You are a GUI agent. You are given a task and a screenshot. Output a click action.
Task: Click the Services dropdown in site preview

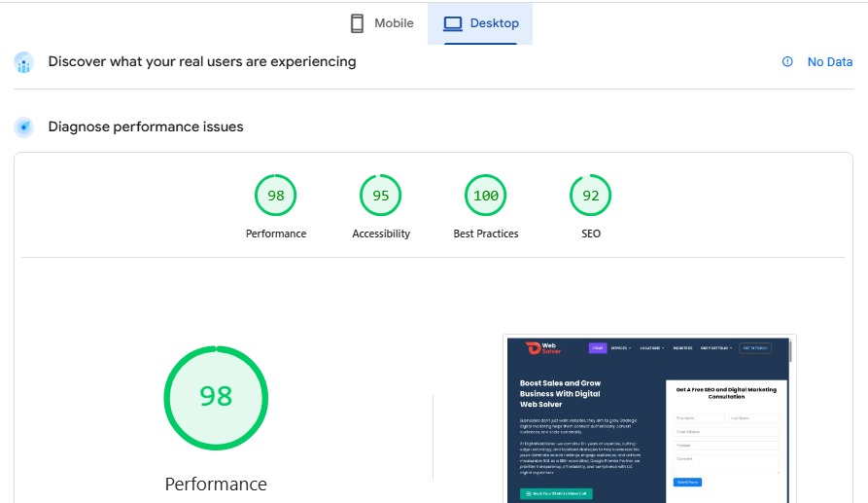[620, 347]
